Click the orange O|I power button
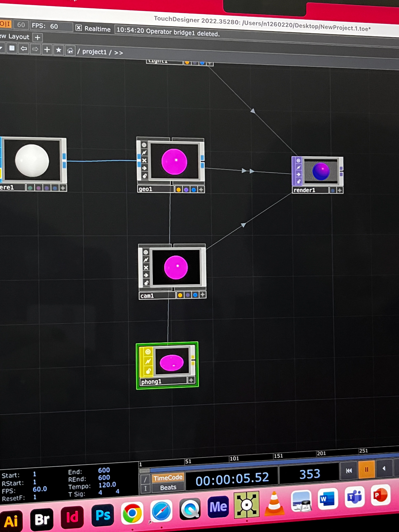This screenshot has height=532, width=399. coord(5,24)
